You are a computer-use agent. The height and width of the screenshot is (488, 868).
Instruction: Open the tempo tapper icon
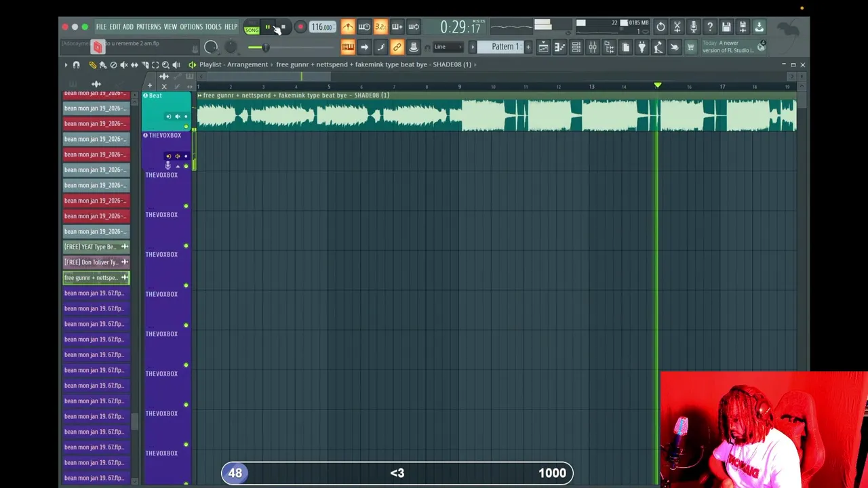(x=658, y=47)
